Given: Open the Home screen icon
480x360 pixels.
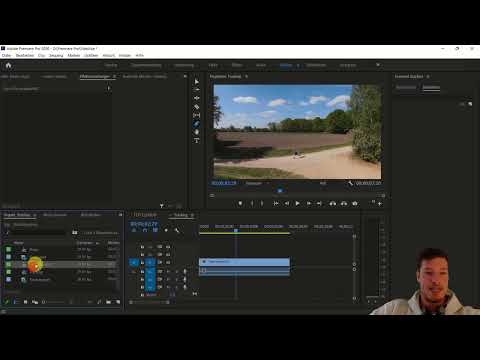Looking at the screenshot, I should click(8, 65).
